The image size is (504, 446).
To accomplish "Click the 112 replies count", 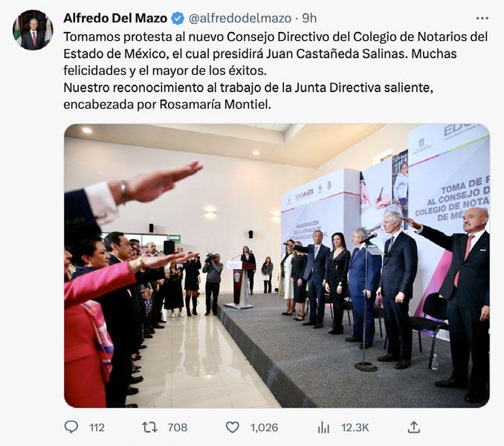I will coord(97,427).
